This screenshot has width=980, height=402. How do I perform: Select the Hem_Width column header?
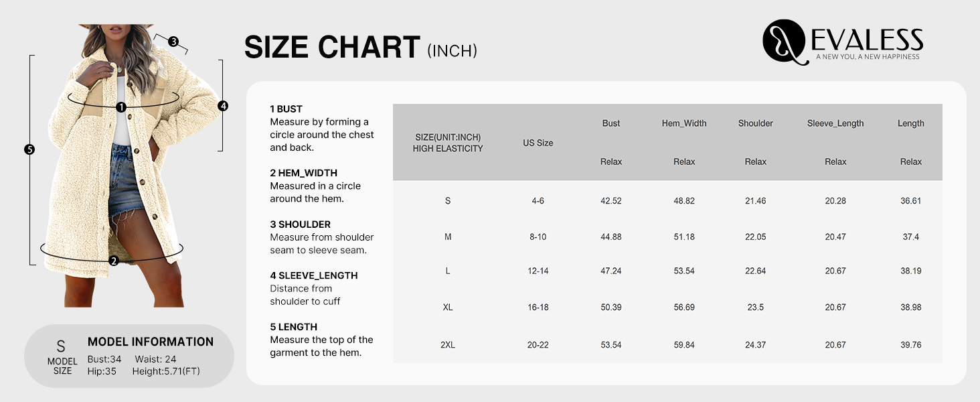point(684,123)
